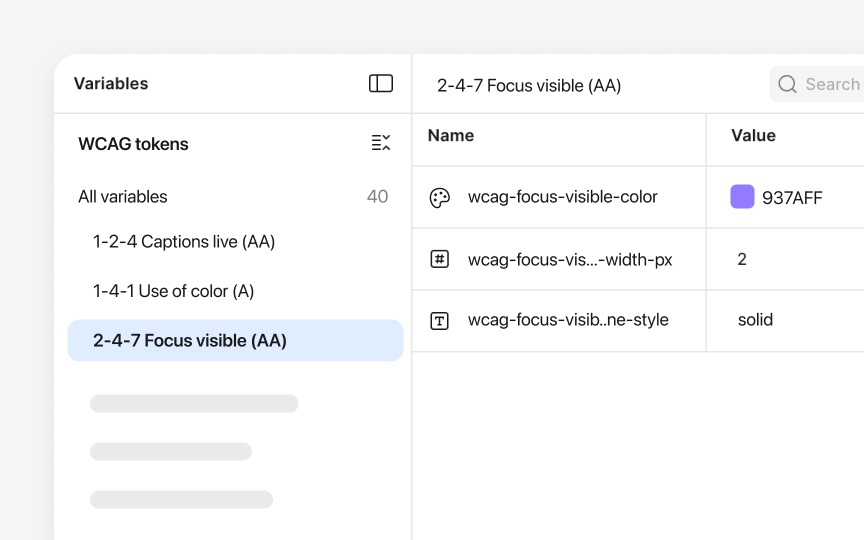Click the collapse groups icon next to WCAG tokens
The image size is (864, 540).
(381, 143)
